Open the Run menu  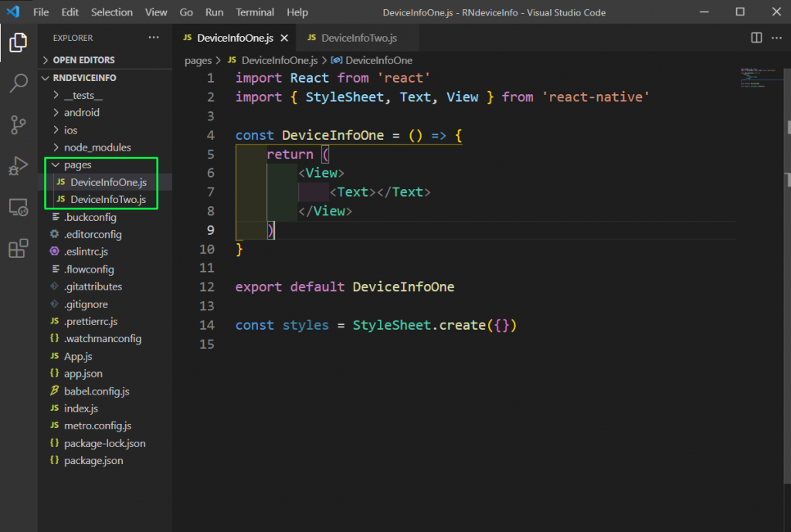pos(214,12)
